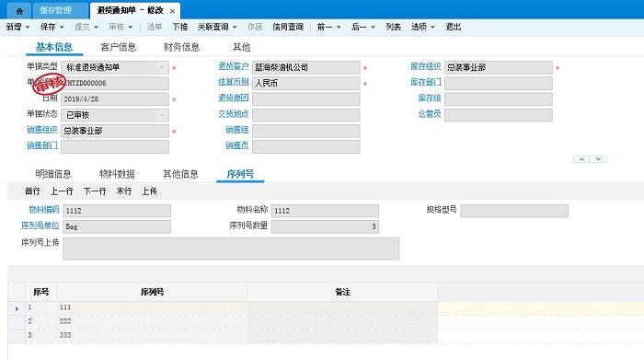
Task: Select the 基本信息 tab
Action: [x=54, y=47]
